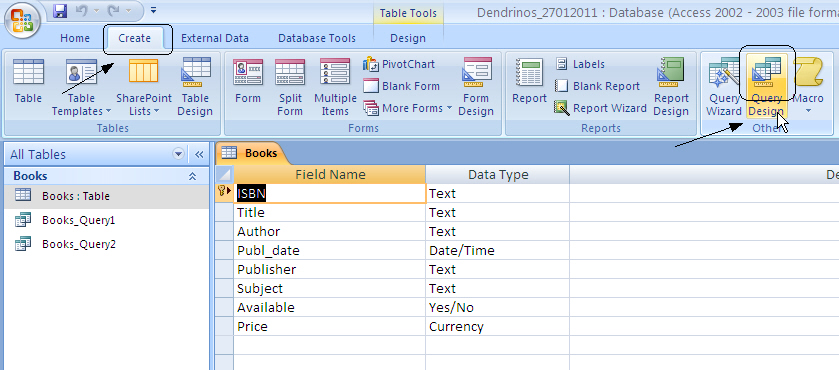Click the Office button logo
Viewport: 839px width, 370px height.
click(x=22, y=20)
